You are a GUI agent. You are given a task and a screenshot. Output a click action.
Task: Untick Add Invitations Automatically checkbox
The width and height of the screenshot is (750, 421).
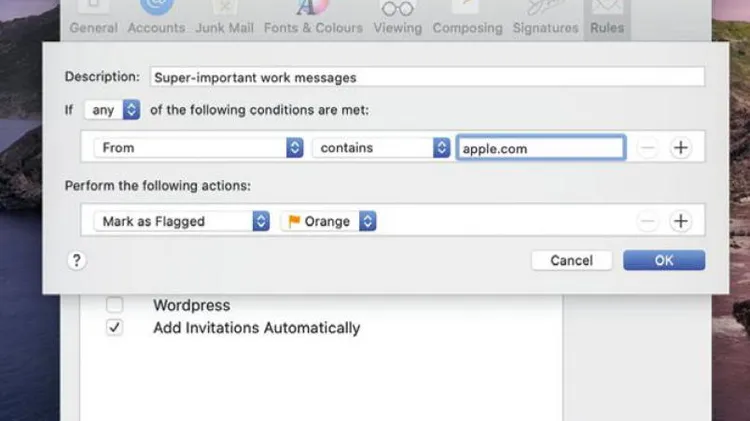click(115, 328)
